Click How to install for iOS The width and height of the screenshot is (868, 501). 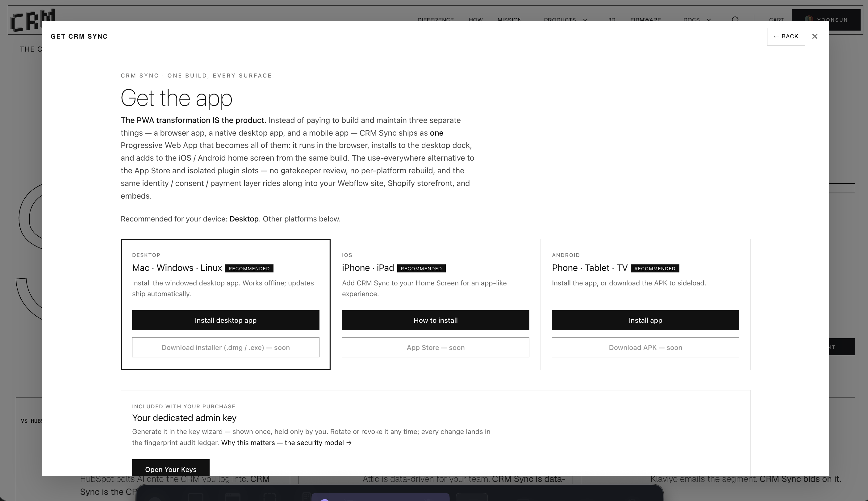pyautogui.click(x=436, y=320)
